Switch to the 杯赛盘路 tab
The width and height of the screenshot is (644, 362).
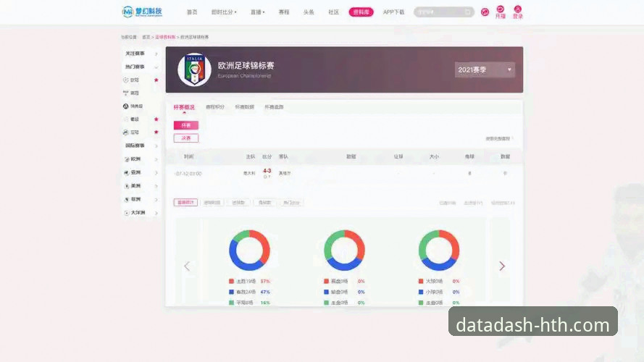pyautogui.click(x=274, y=107)
